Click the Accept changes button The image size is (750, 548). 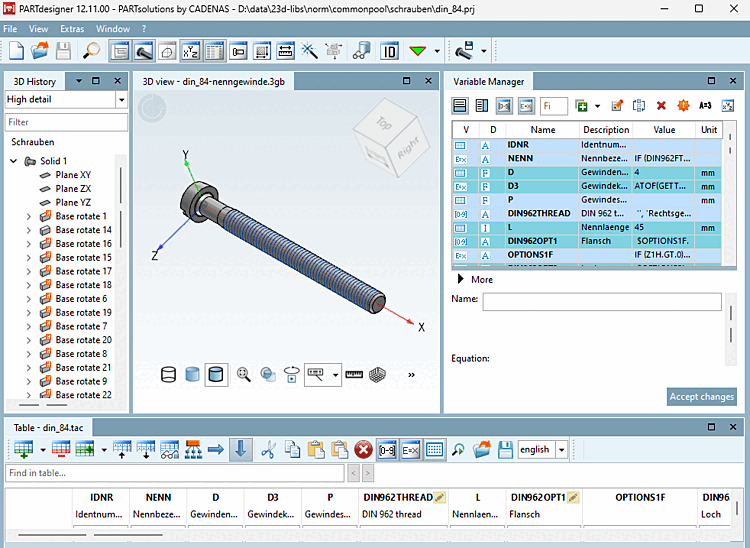[701, 397]
